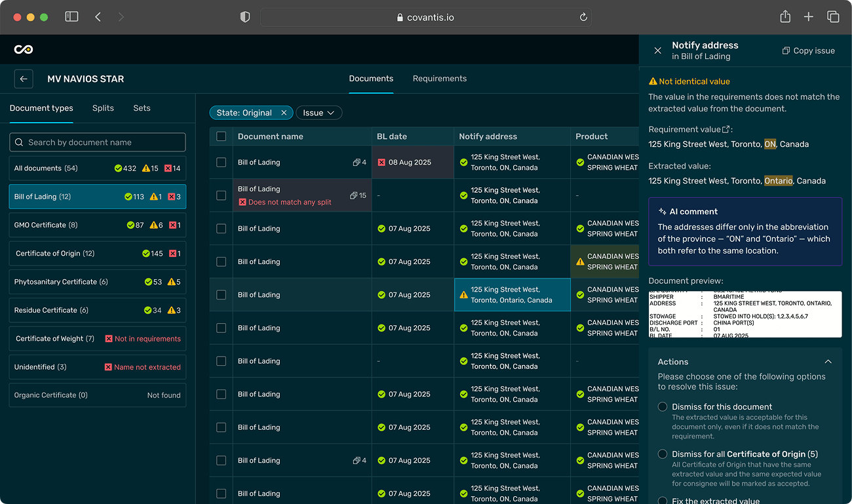Screen dimensions: 852x504
Task: Click the Copy issue button
Action: coord(808,50)
